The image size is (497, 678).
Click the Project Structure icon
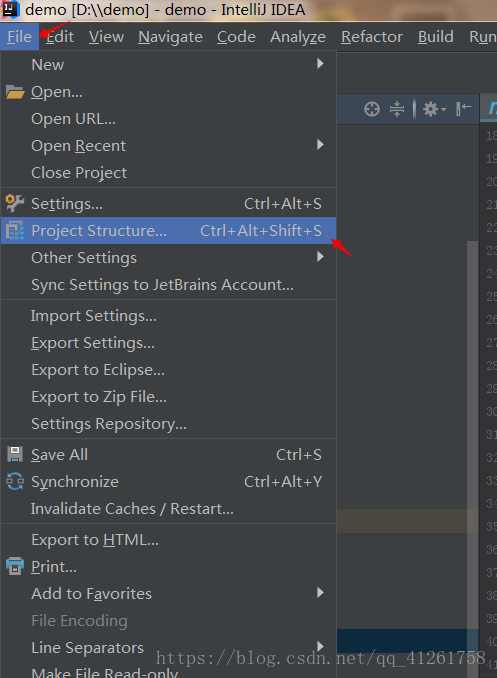[15, 230]
